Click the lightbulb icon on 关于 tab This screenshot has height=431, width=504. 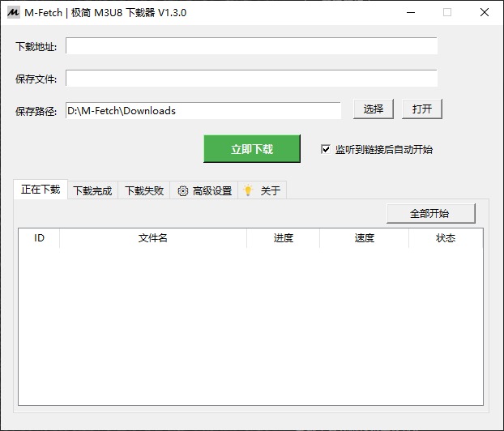(x=248, y=190)
